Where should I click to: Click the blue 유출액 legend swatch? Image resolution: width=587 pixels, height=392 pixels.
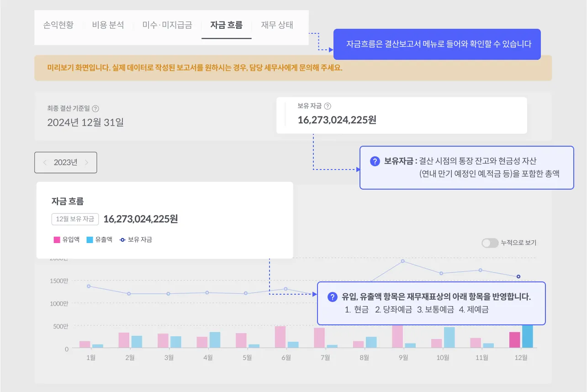[90, 239]
